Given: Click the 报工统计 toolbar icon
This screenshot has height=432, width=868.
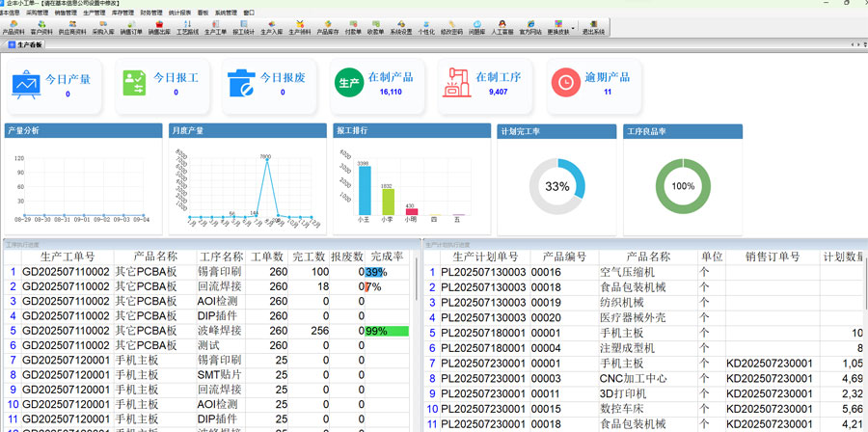Looking at the screenshot, I should (244, 26).
